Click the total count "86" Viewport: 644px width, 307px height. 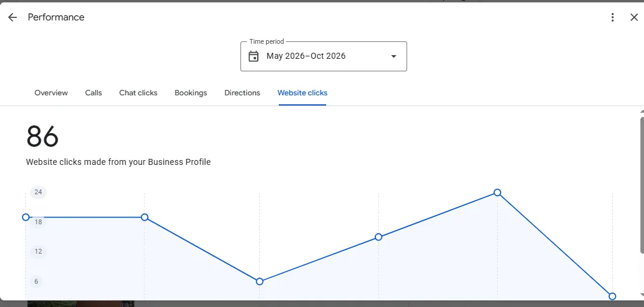click(x=43, y=137)
